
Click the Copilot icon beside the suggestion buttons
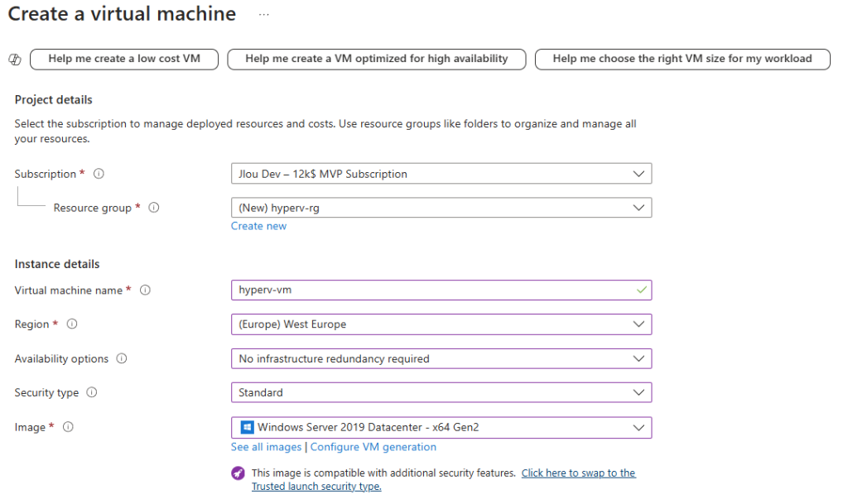15,60
